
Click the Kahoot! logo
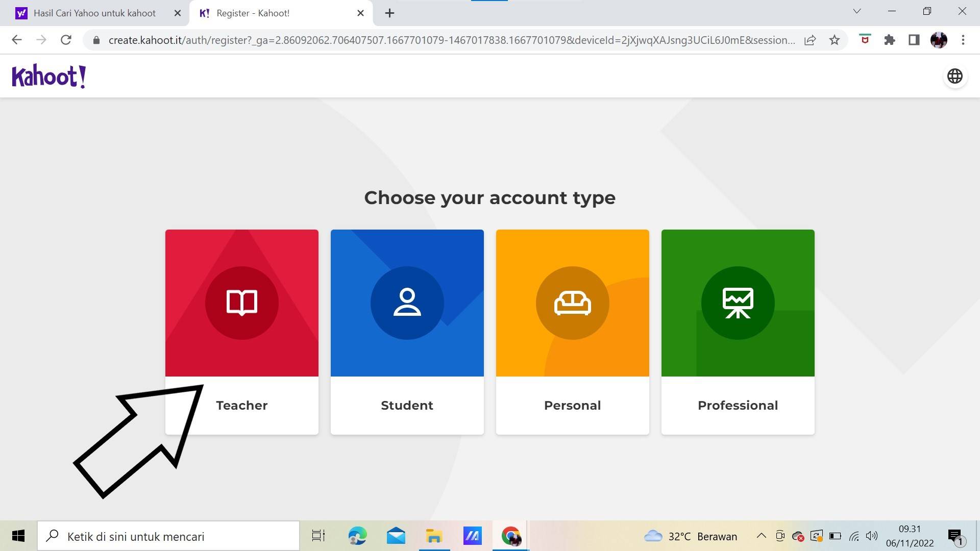tap(49, 77)
